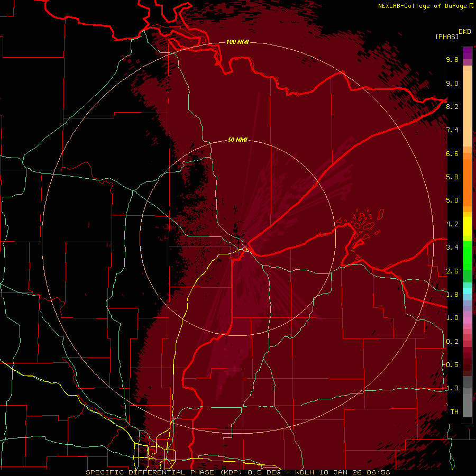Click the 1.8 legend value

click(x=452, y=295)
